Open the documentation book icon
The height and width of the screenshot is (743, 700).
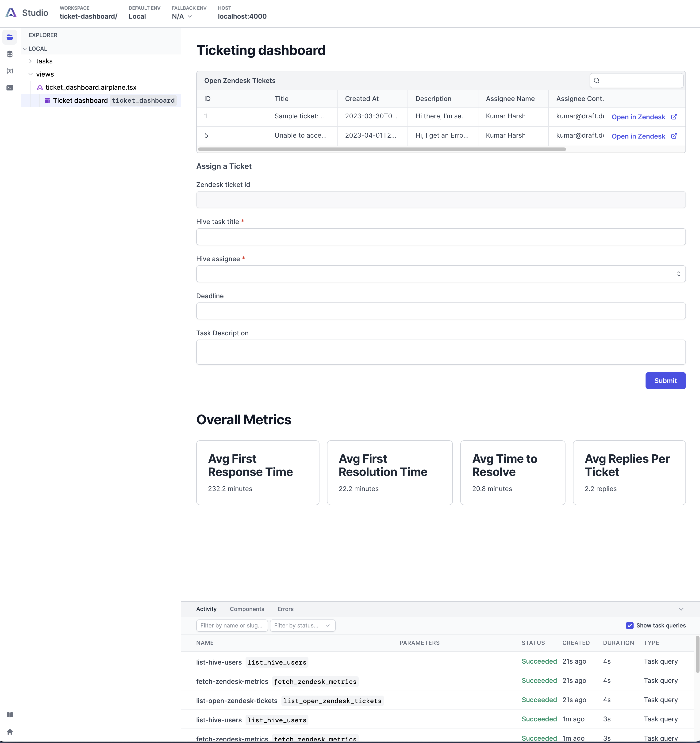pyautogui.click(x=10, y=715)
